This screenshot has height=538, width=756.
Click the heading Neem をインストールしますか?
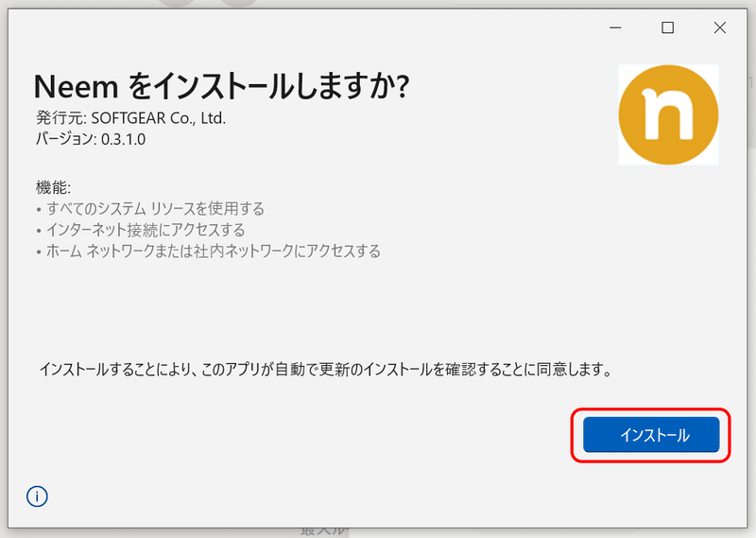click(x=221, y=86)
